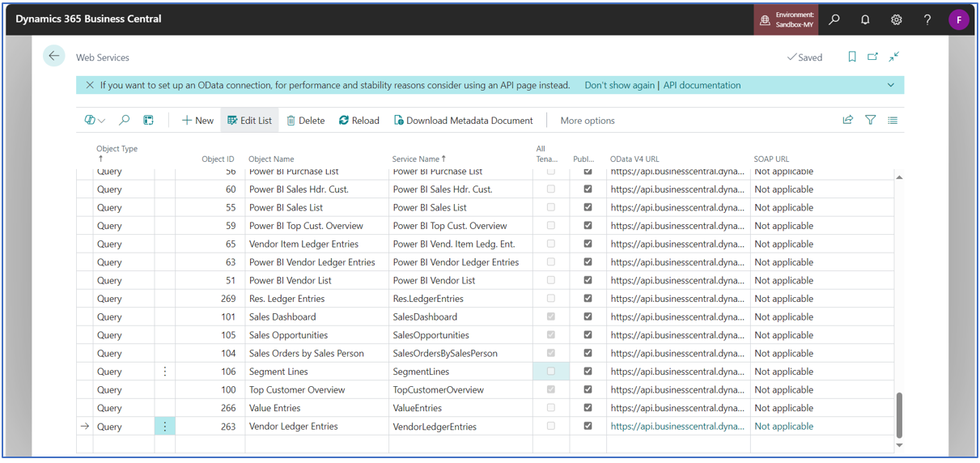Open Dynamics 365 Business Central home
The width and height of the screenshot is (980, 463).
pos(88,19)
